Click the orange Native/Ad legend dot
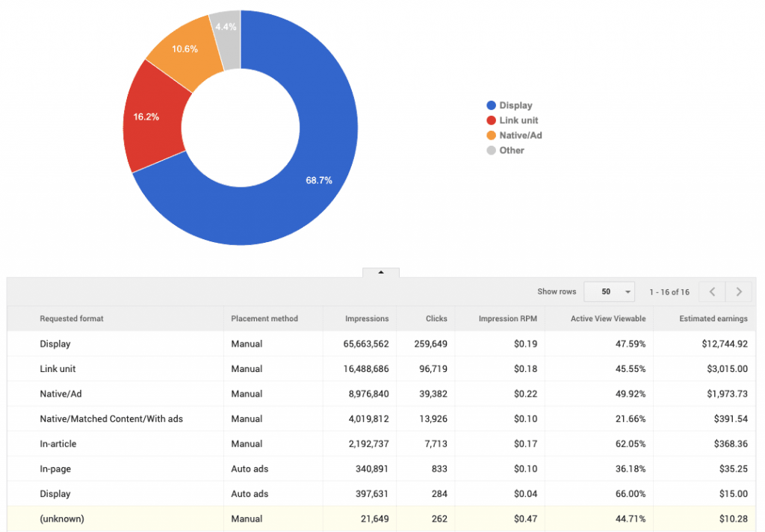 [491, 136]
